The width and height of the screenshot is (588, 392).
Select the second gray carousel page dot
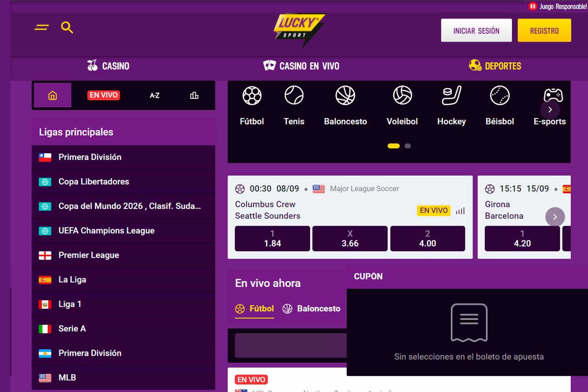coord(408,146)
